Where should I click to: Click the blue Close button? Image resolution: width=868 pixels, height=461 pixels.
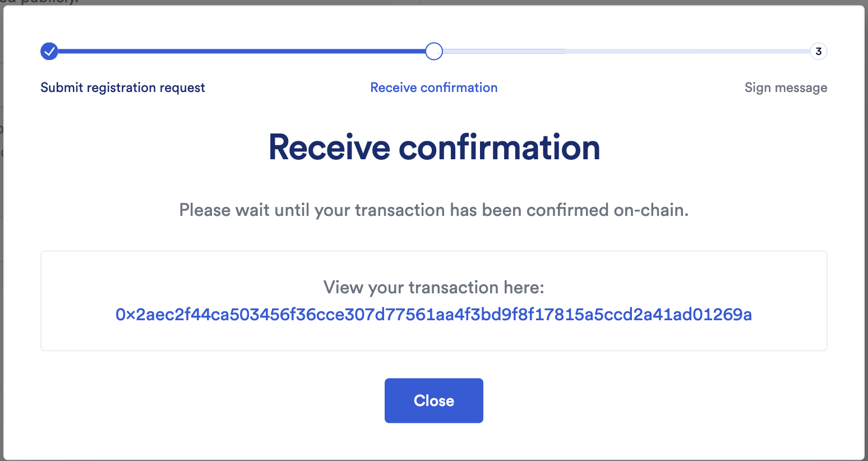[434, 400]
